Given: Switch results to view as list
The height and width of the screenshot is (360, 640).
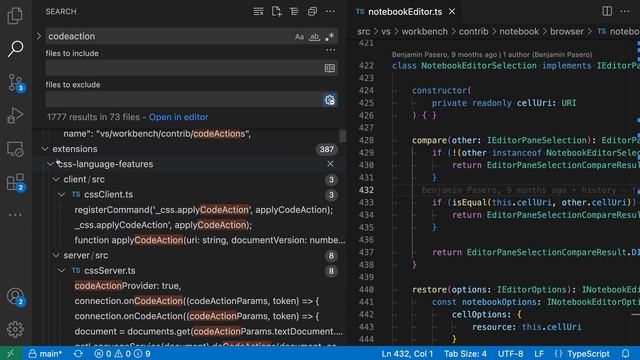Looking at the screenshot, I should pos(294,11).
